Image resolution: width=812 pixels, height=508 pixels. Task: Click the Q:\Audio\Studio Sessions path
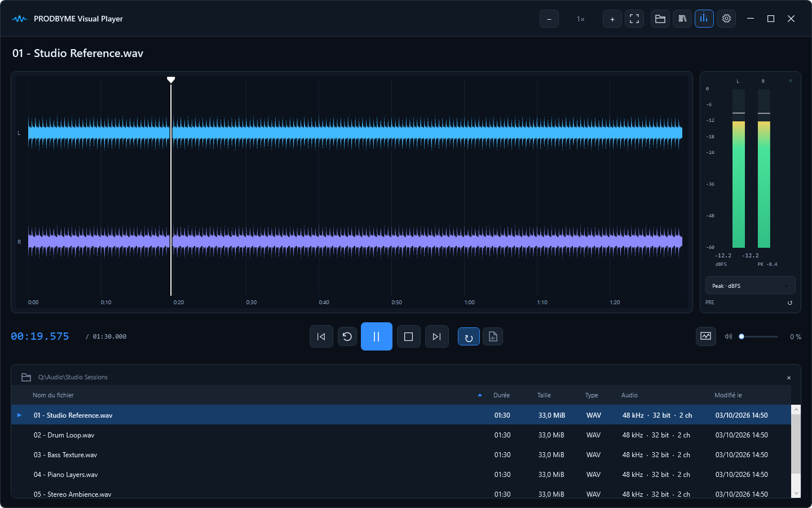pyautogui.click(x=73, y=377)
